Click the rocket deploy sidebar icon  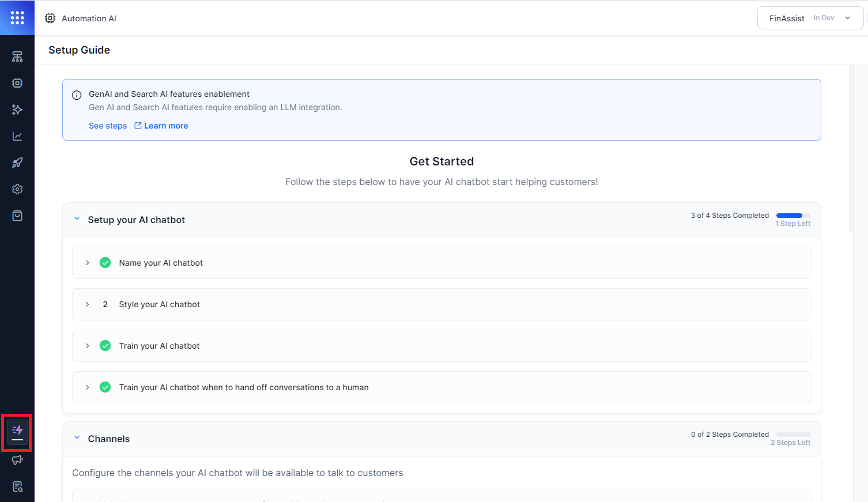17,163
